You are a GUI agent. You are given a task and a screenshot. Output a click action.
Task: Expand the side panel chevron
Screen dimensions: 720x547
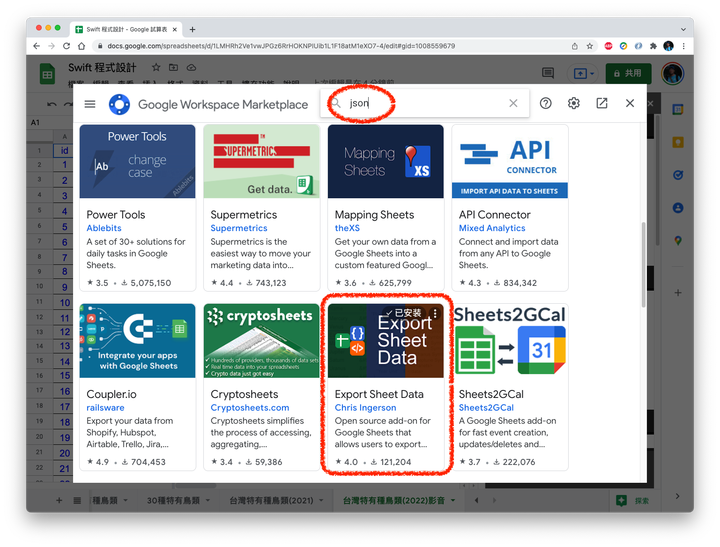pyautogui.click(x=678, y=496)
